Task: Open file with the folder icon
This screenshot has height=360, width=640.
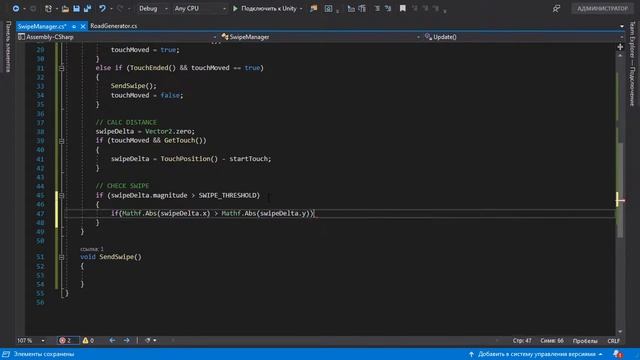Action: 65,8
